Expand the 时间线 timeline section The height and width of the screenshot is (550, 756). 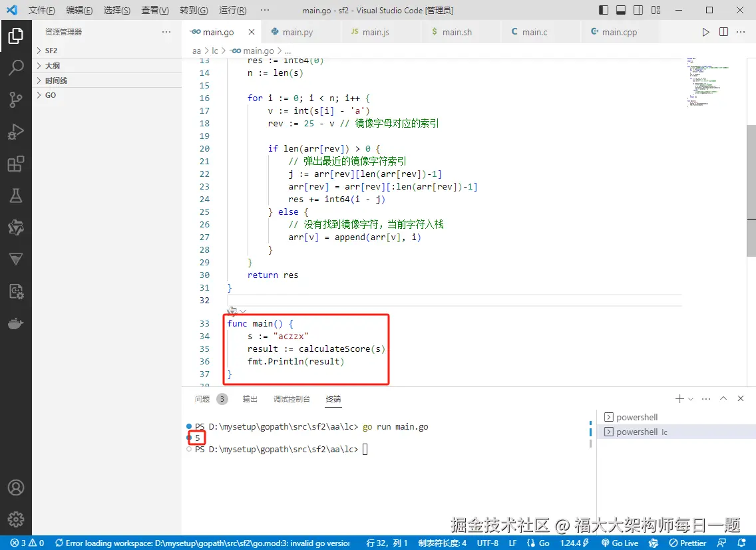click(x=107, y=80)
